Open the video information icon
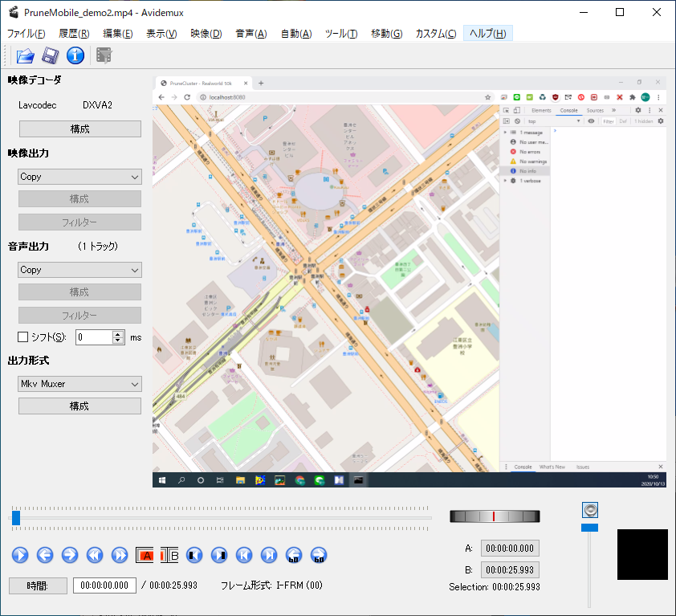676x616 pixels. 75,55
